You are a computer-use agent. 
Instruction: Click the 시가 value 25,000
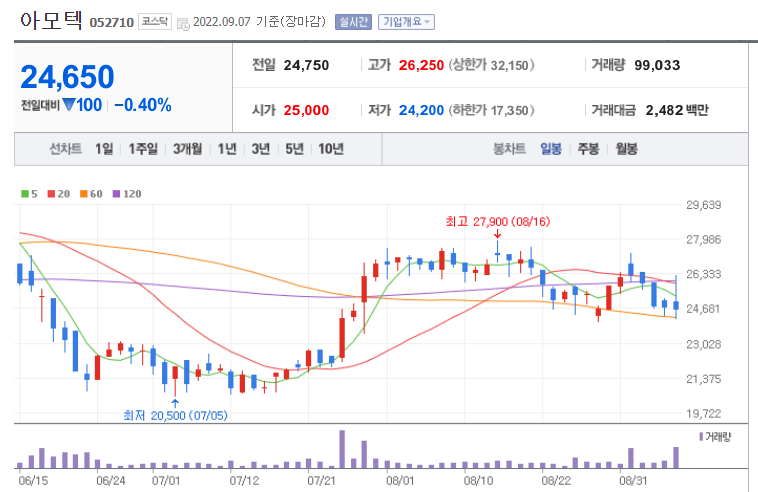click(x=306, y=110)
